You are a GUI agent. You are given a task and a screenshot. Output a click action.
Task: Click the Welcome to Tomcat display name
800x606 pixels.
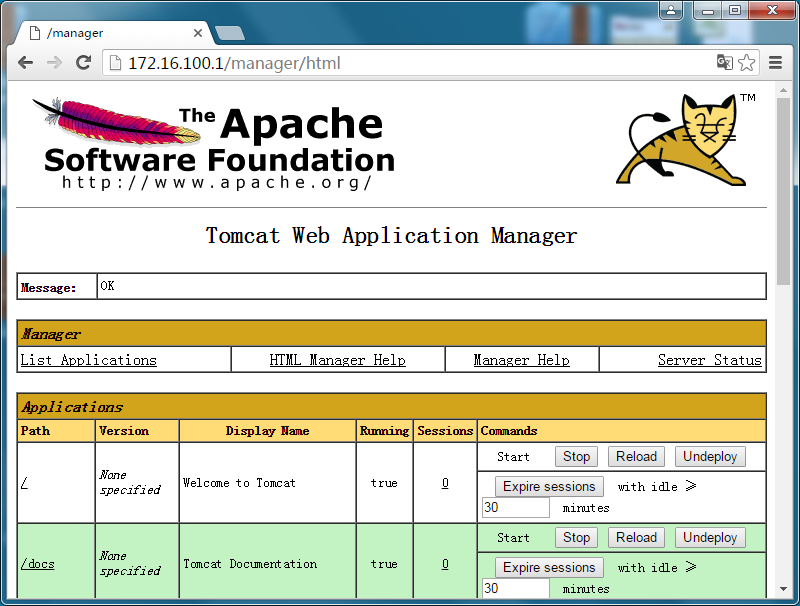point(239,483)
